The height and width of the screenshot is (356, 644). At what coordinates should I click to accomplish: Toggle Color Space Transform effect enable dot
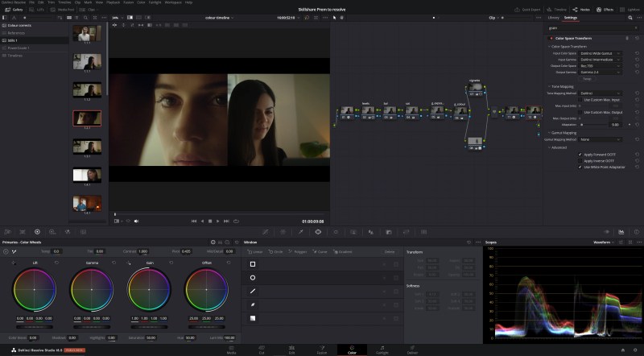551,38
